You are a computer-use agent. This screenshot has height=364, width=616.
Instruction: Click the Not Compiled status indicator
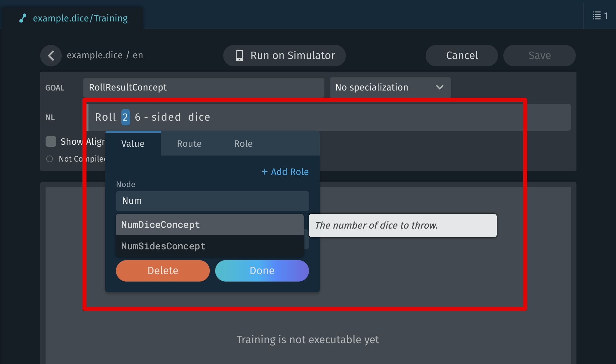[50, 159]
